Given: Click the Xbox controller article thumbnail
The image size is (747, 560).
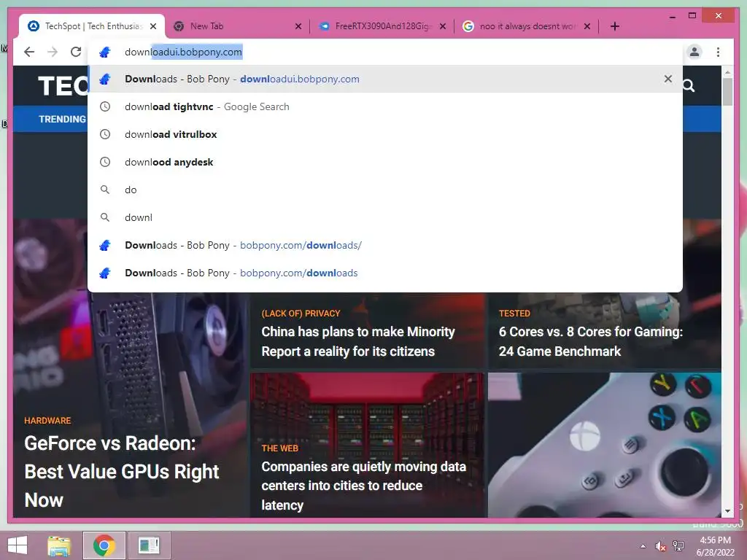Looking at the screenshot, I should click(604, 445).
